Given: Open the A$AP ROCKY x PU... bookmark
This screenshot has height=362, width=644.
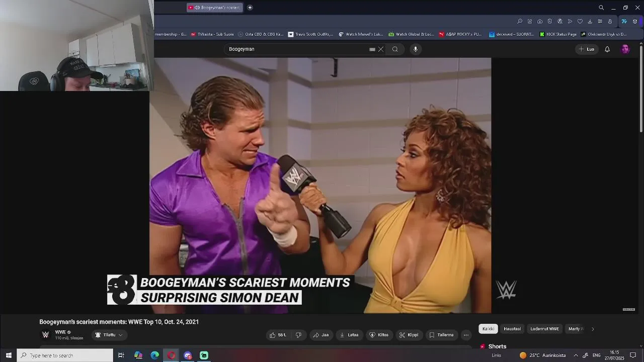Looking at the screenshot, I should click(460, 34).
